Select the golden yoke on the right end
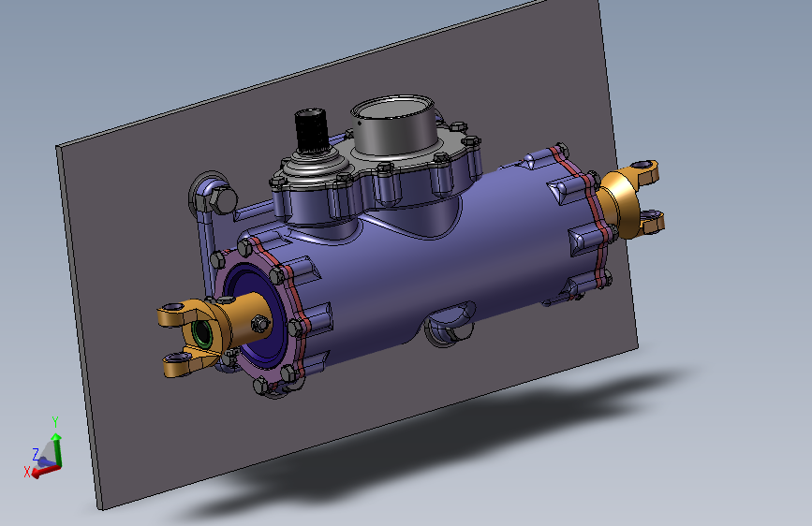812x526 pixels. (629, 197)
